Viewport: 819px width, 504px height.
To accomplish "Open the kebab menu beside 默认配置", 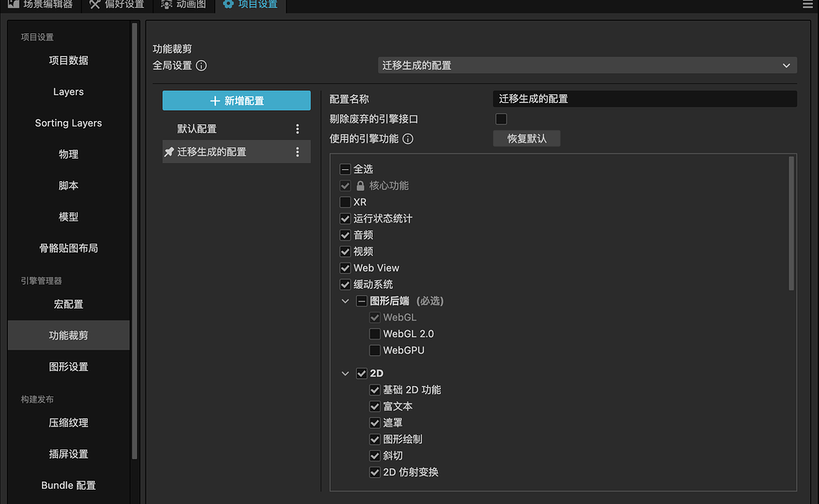I will pyautogui.click(x=298, y=127).
